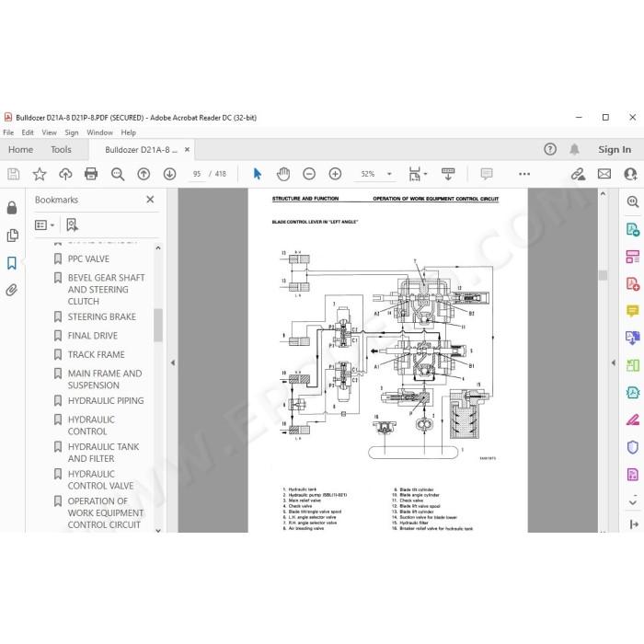Toggle scrolling mode with the keyboard-arrow icon
644x644 pixels.
pos(448,174)
